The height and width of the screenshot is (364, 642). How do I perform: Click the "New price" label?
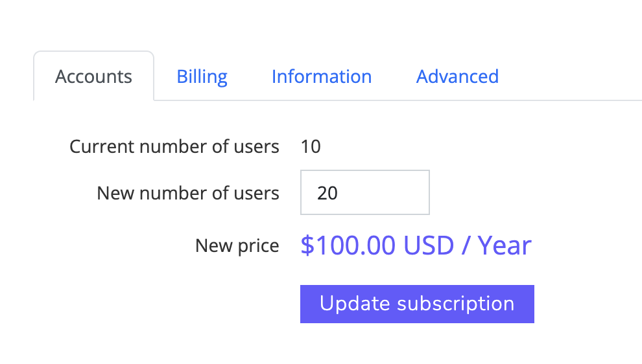pyautogui.click(x=237, y=246)
